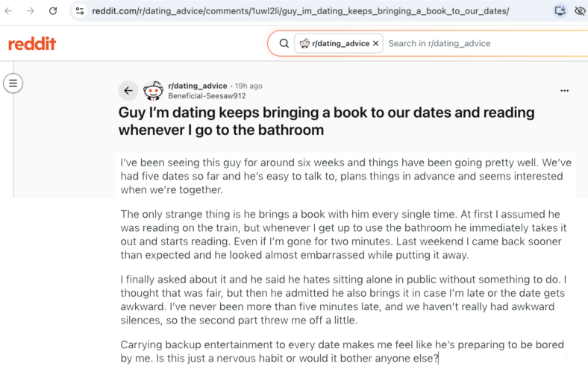Click the install app icon in address bar

click(560, 11)
